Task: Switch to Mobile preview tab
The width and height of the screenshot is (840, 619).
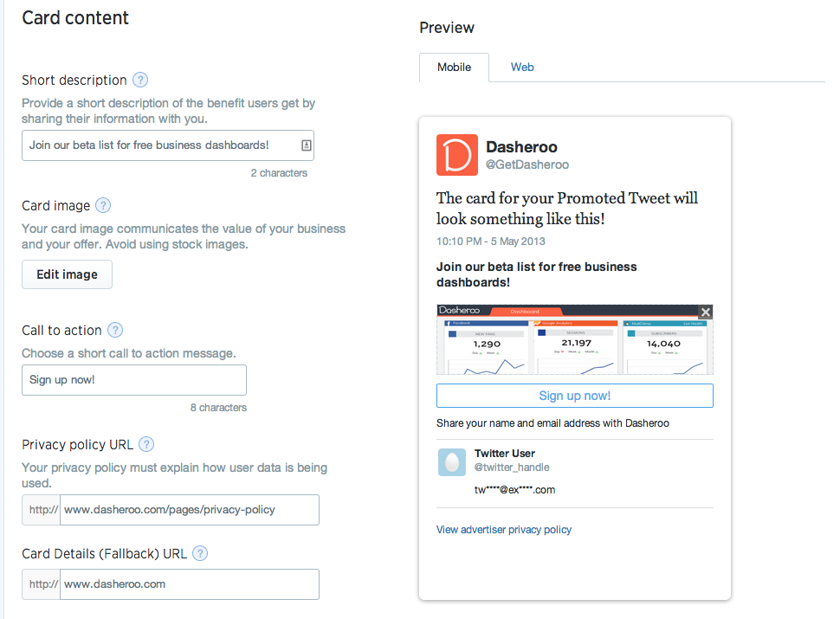Action: (x=454, y=68)
